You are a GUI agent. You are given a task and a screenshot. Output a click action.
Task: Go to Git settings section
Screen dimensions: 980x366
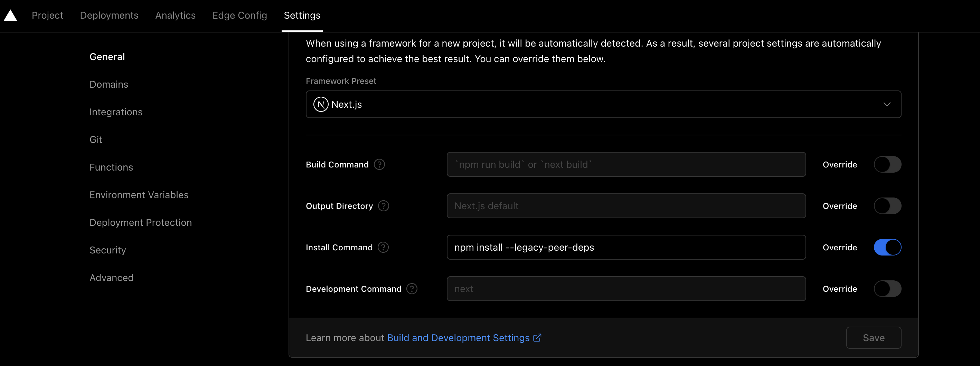coord(96,139)
